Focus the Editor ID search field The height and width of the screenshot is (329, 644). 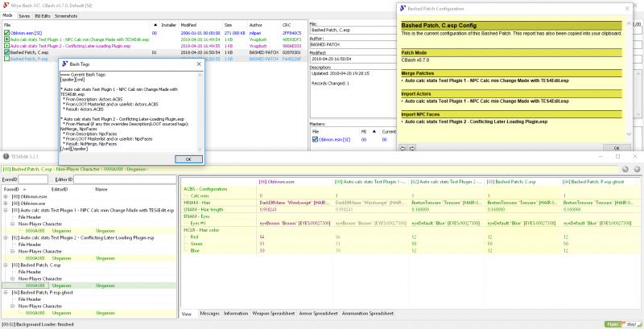126,179
